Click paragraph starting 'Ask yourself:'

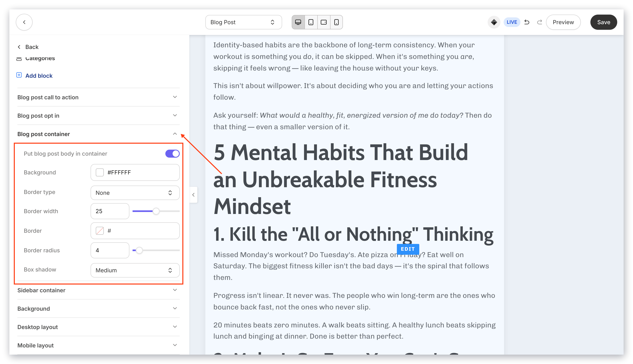(x=352, y=121)
